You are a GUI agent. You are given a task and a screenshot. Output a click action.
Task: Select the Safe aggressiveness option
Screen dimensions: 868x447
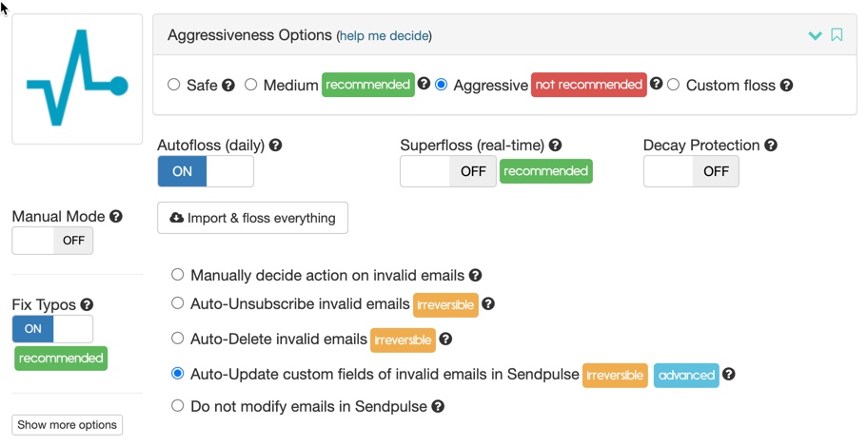click(174, 85)
